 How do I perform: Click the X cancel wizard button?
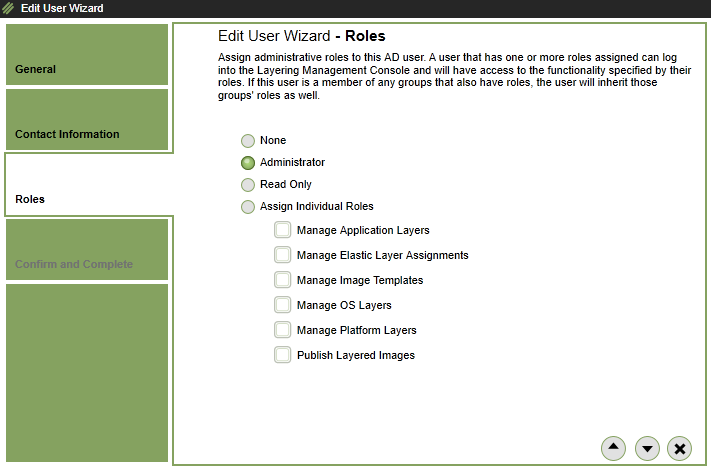pos(679,448)
